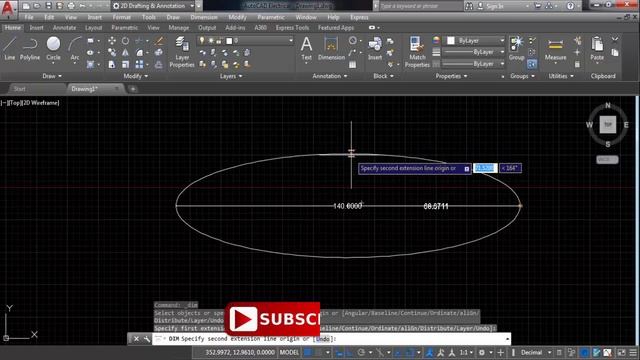Click the 2D Wireframe visual style label
This screenshot has width=640, height=360.
[40, 103]
